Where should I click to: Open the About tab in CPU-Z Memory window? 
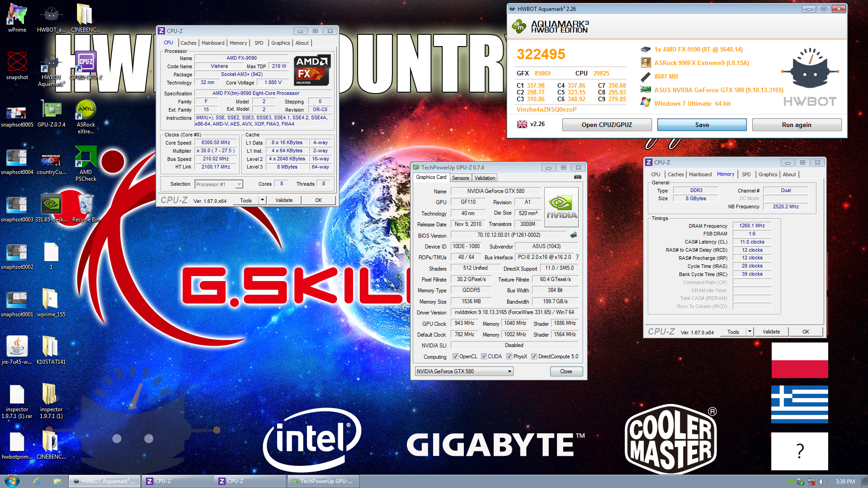[789, 174]
